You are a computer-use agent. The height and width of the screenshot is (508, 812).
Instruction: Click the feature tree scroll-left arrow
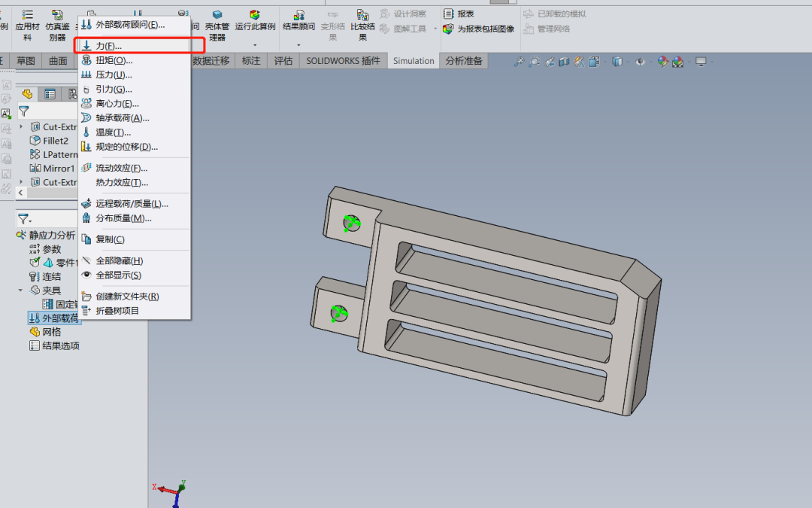coord(20,193)
